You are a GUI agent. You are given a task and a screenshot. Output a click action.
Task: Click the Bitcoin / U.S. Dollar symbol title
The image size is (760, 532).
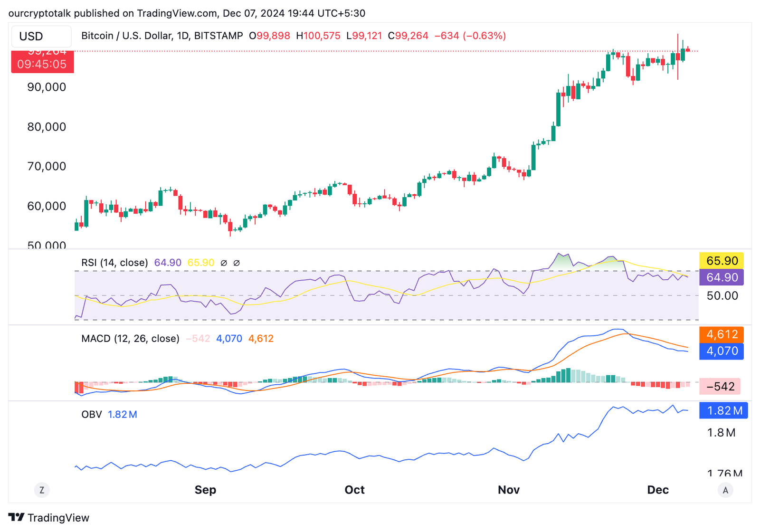(x=162, y=36)
